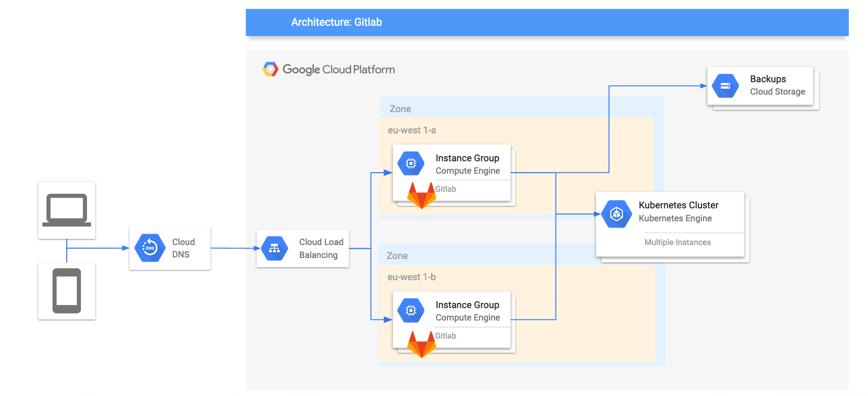Click the 'Backups' label
The width and height of the screenshot is (868, 396).
[x=768, y=79]
